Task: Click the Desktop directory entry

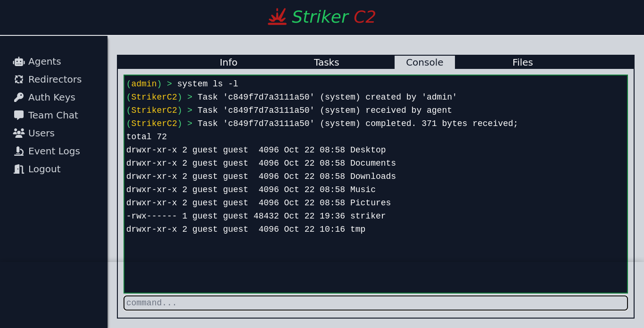Action: tap(256, 150)
